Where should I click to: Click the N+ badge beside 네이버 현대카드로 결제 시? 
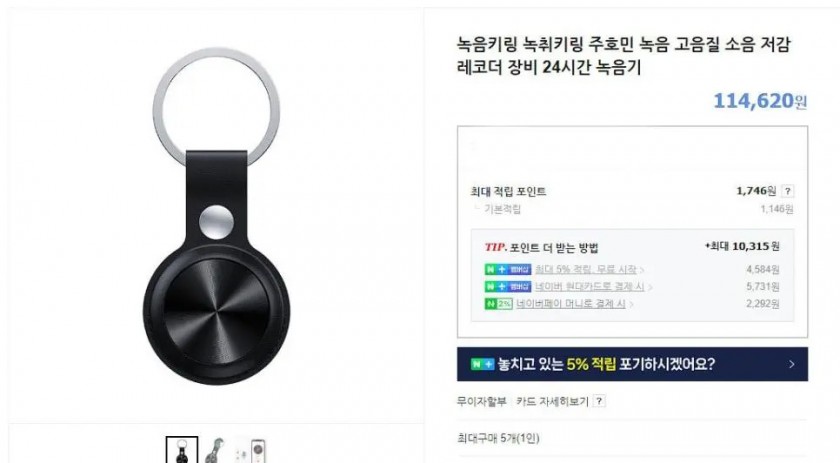508,287
